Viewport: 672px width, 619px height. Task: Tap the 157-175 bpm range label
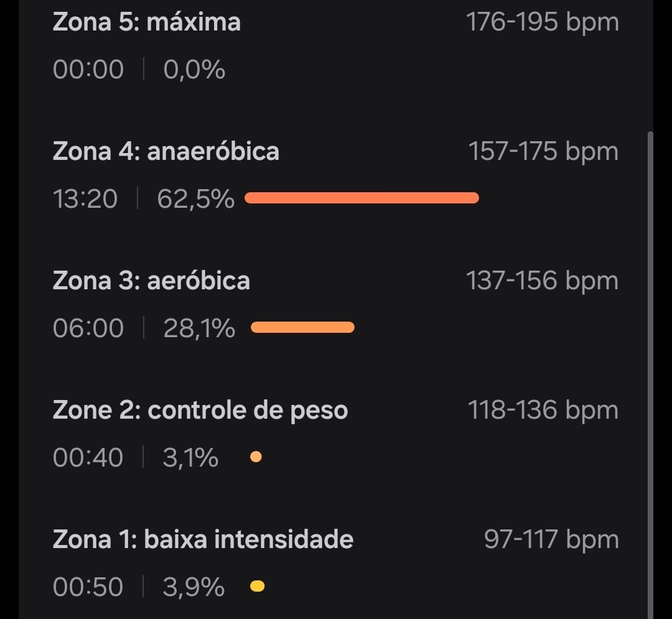point(543,151)
